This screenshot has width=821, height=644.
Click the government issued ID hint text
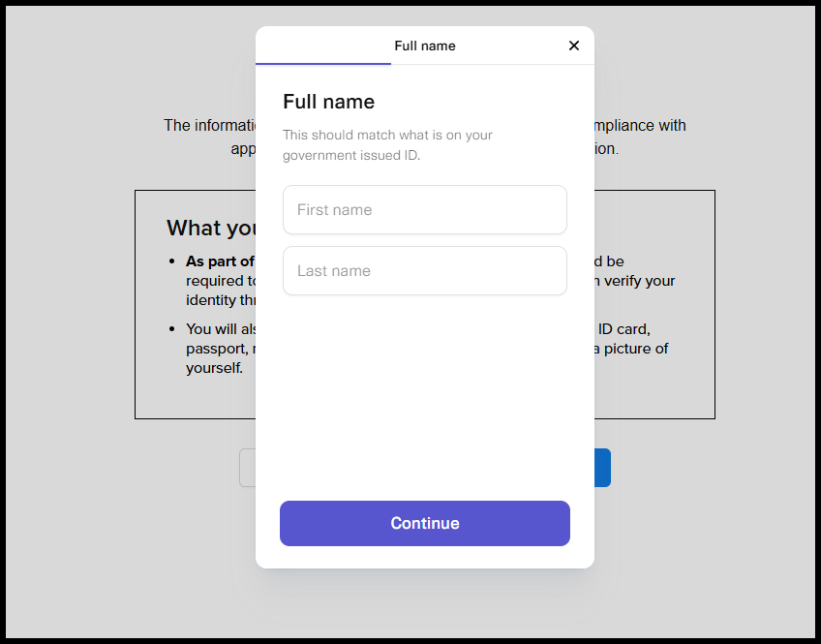(x=387, y=145)
